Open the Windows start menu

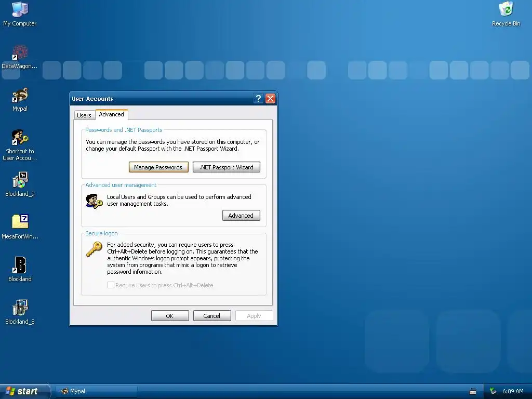tap(25, 391)
